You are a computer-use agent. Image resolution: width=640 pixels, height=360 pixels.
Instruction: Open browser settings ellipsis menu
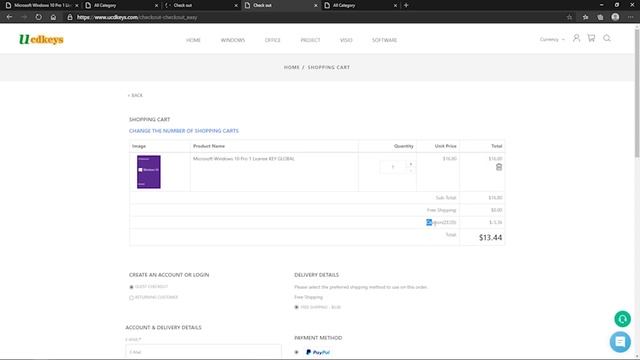(631, 17)
